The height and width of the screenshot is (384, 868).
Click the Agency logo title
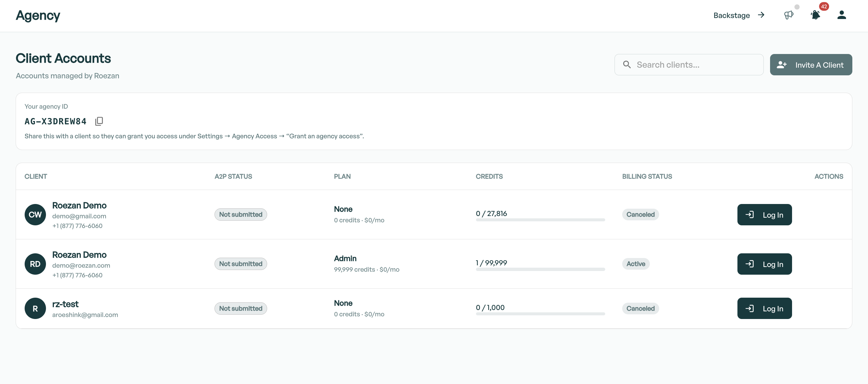point(38,16)
